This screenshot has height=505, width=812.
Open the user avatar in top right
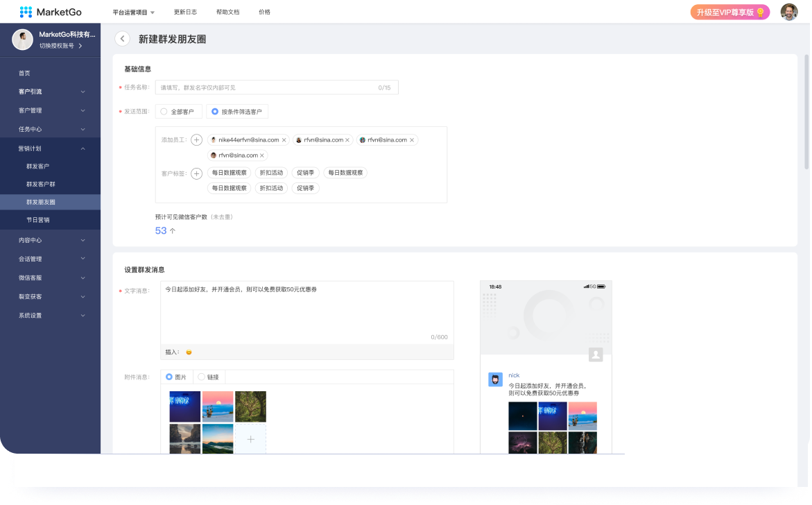(x=788, y=12)
